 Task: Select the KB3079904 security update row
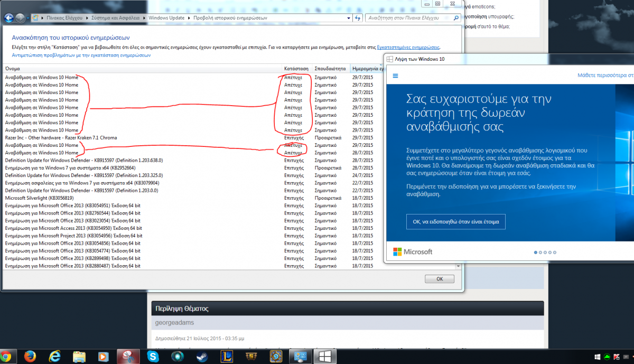193,183
